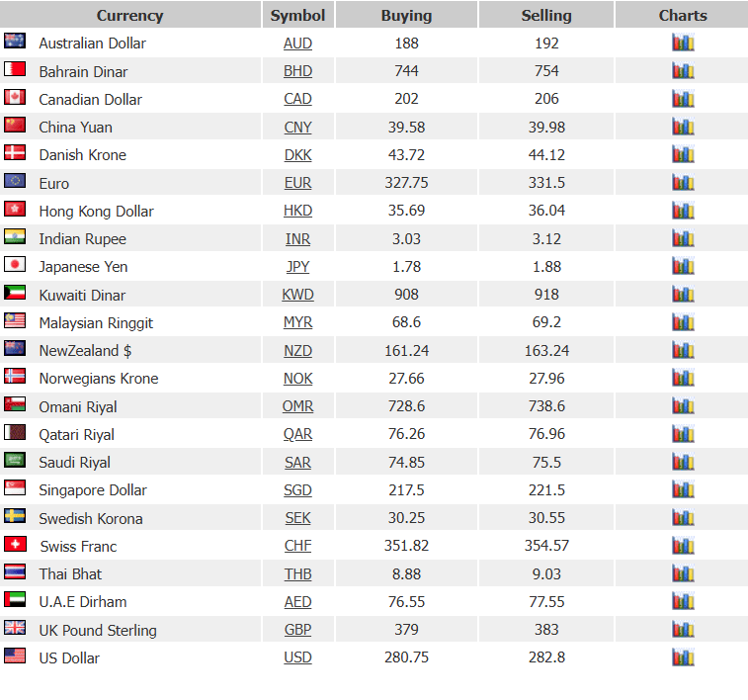View the chart icon in Kuwaiti Dinar row
The image size is (748, 700).
[683, 294]
